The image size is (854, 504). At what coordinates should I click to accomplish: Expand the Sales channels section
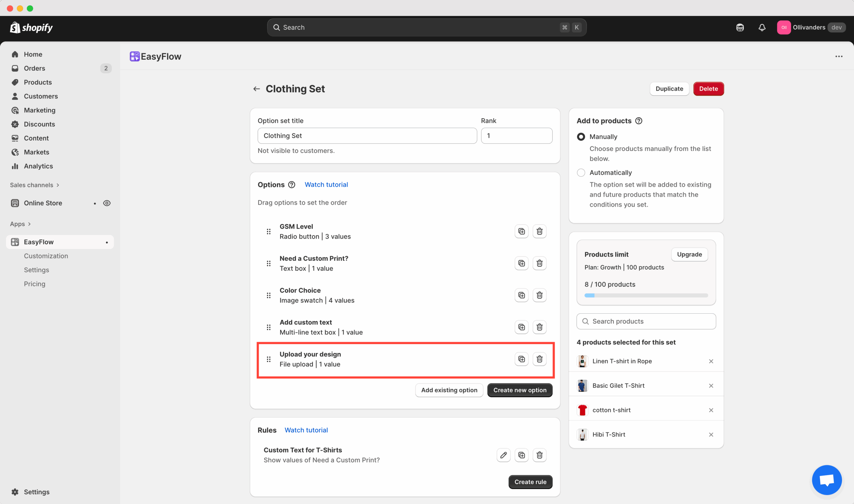point(57,185)
